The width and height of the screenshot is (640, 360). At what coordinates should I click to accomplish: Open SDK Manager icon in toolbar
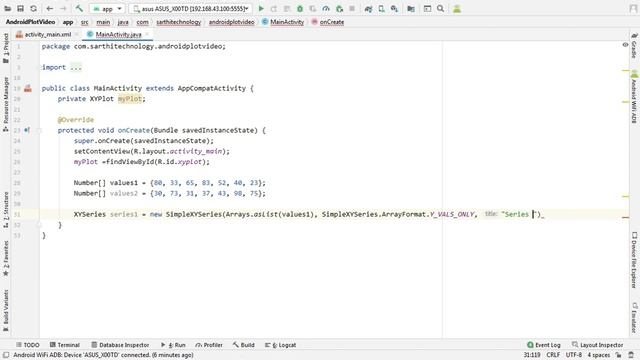(394, 9)
